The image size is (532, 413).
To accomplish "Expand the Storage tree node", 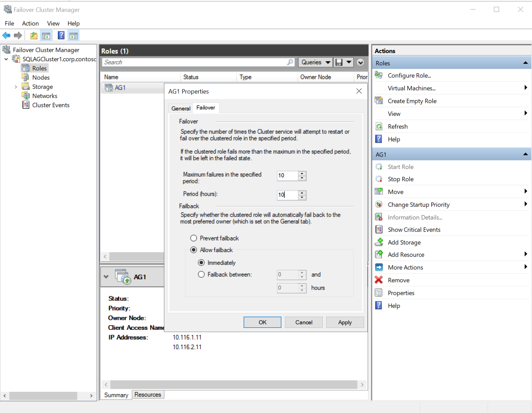I will (16, 87).
